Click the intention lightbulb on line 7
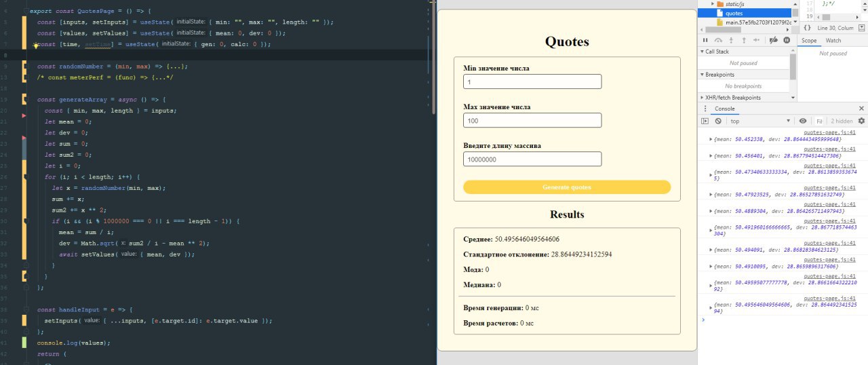Image resolution: width=868 pixels, height=365 pixels. (x=35, y=46)
